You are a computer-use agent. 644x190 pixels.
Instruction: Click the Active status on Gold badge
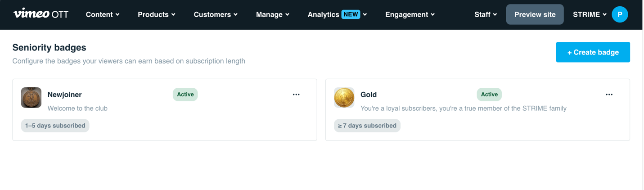tap(489, 95)
